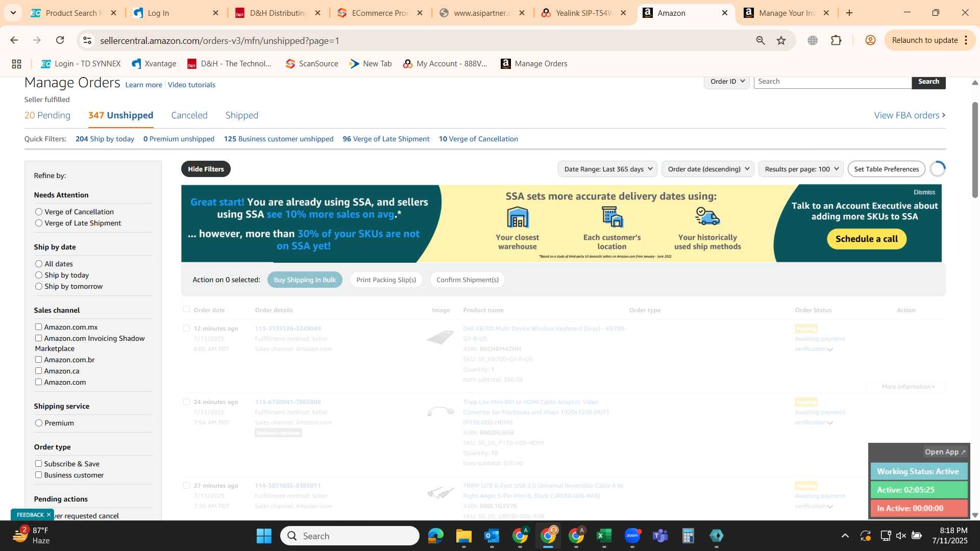This screenshot has height=551, width=980.
Task: Switch to the Yealink SIP-T54W tab
Action: pyautogui.click(x=584, y=13)
